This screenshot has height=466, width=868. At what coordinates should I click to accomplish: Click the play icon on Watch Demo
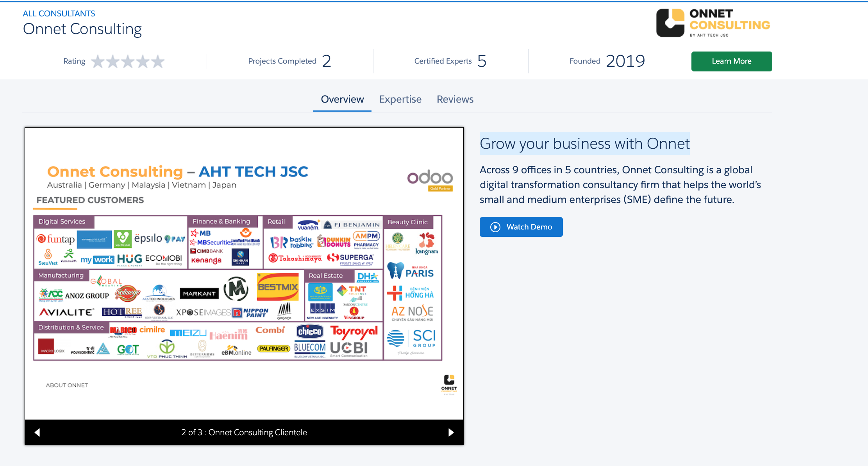[495, 227]
